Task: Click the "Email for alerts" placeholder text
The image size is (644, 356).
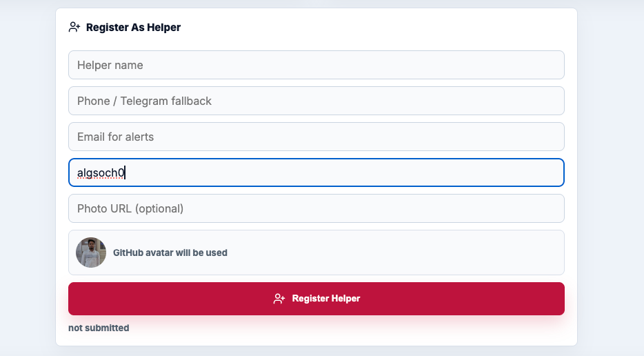Action: (x=115, y=137)
